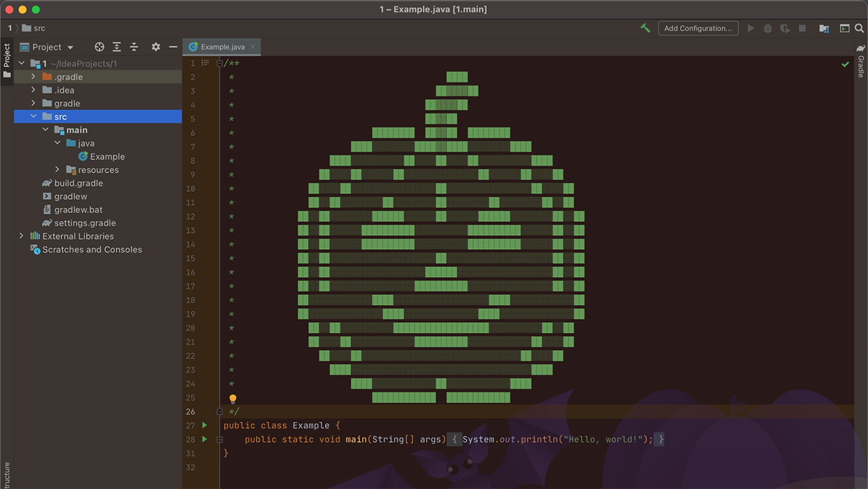868x489 pixels.
Task: Click the Debug bug icon in toolbar
Action: [x=768, y=28]
